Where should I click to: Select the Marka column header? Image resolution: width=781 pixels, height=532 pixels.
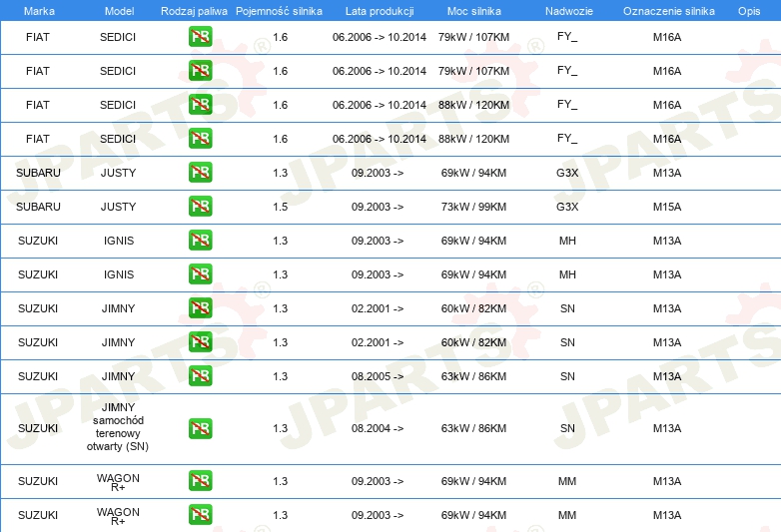(x=39, y=11)
